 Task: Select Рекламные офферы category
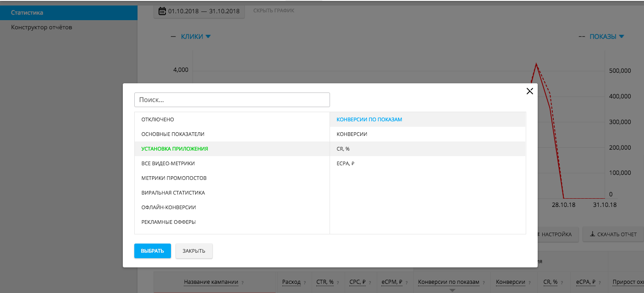point(169,222)
